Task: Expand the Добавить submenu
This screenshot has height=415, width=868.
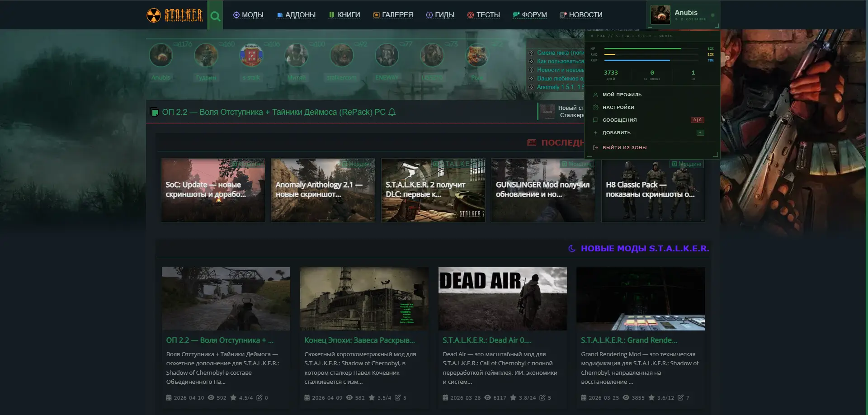Action: pos(616,132)
